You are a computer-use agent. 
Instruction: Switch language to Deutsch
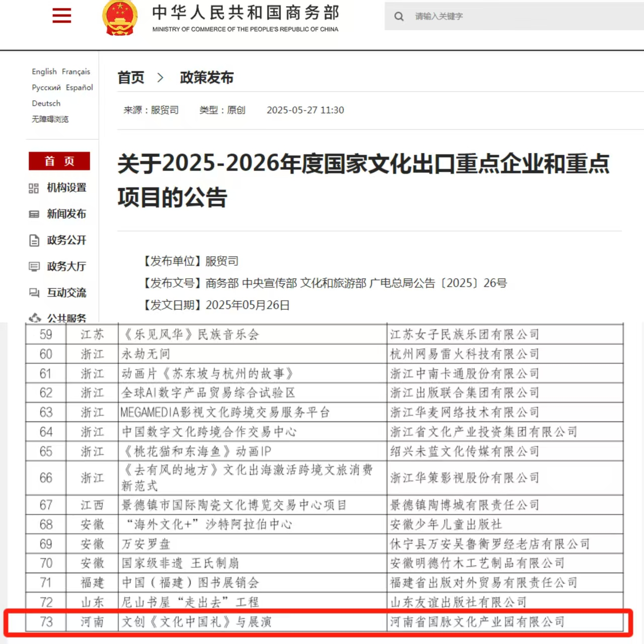click(x=46, y=103)
